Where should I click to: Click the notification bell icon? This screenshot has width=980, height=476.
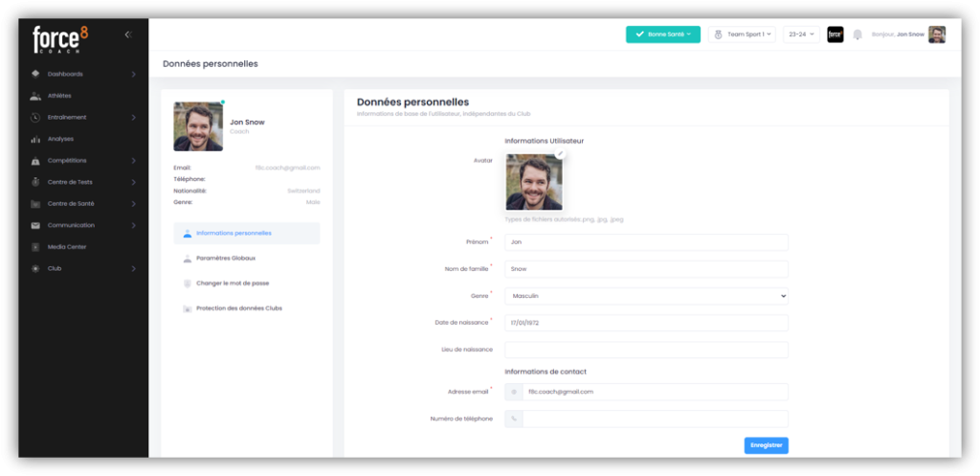[857, 34]
